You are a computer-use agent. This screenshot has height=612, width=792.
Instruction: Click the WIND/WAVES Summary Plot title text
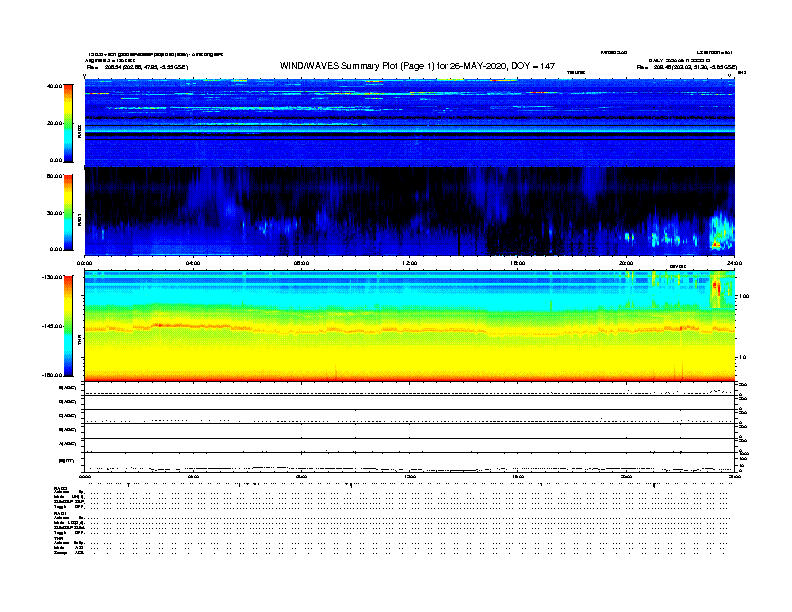[x=417, y=66]
